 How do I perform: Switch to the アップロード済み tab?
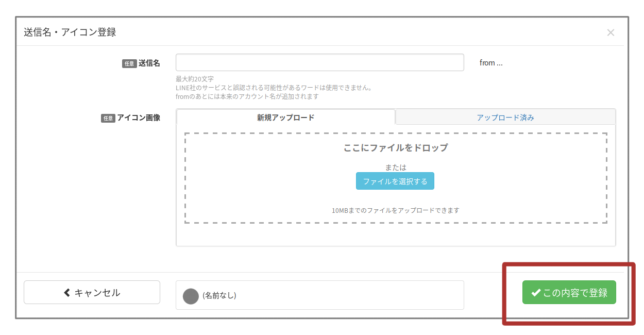(x=505, y=117)
